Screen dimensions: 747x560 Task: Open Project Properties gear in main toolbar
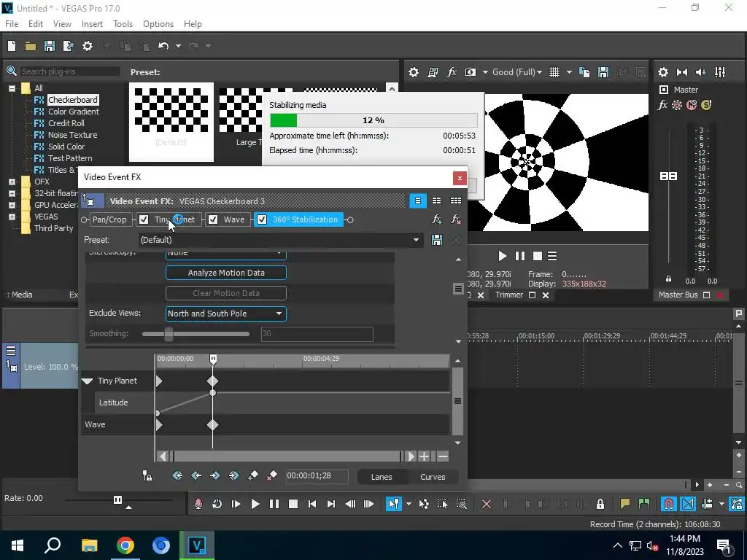88,46
